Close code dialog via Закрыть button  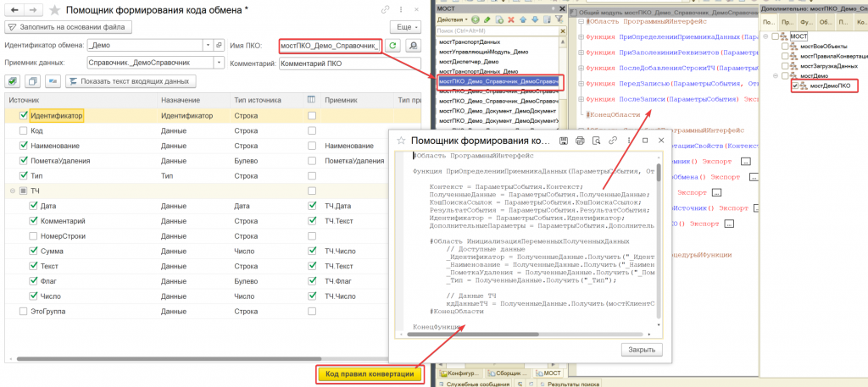(x=642, y=350)
